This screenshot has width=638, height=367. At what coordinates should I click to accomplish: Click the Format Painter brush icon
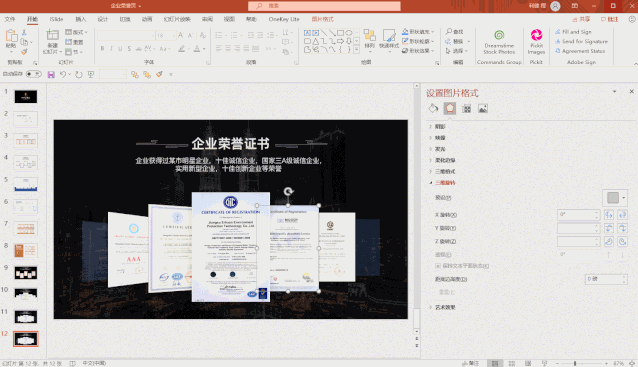pyautogui.click(x=24, y=52)
